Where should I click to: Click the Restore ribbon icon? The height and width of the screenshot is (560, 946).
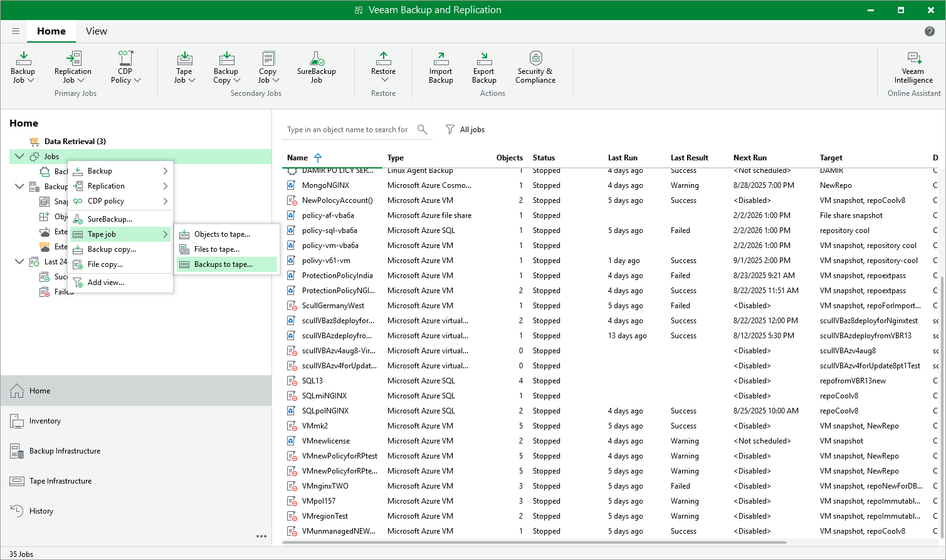[x=384, y=58]
